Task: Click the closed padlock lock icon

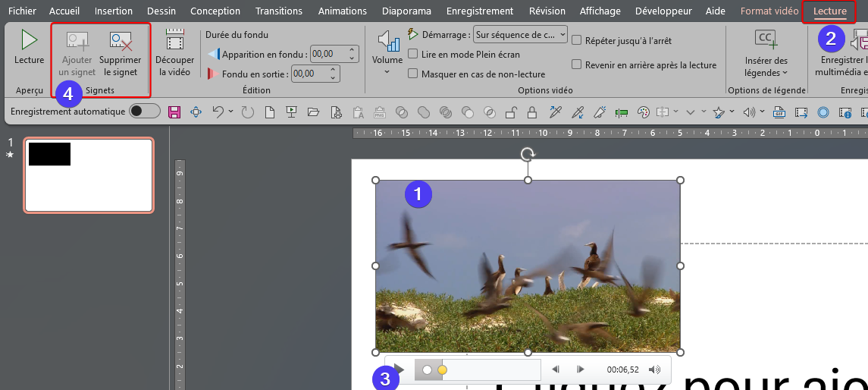Action: click(532, 112)
